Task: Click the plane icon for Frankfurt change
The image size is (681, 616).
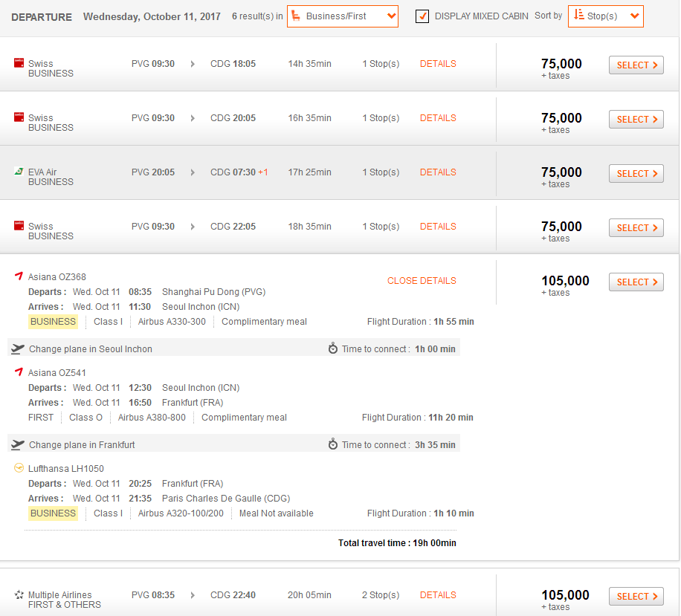Action: pyautogui.click(x=18, y=444)
